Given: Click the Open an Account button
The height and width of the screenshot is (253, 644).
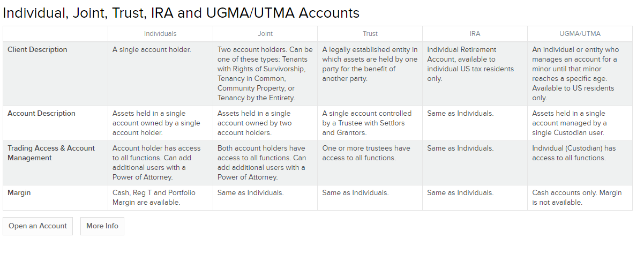Looking at the screenshot, I should coord(38,226).
